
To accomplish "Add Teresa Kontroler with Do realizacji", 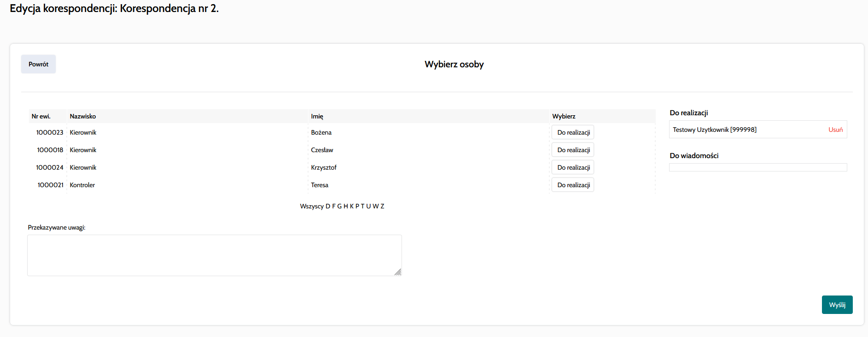I will tap(573, 185).
